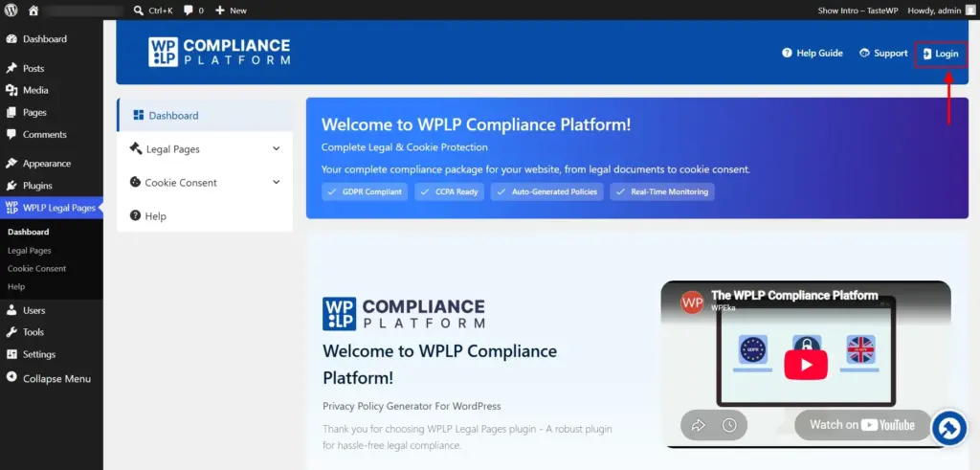Open Help submenu link
The width and height of the screenshot is (980, 470).
(16, 286)
